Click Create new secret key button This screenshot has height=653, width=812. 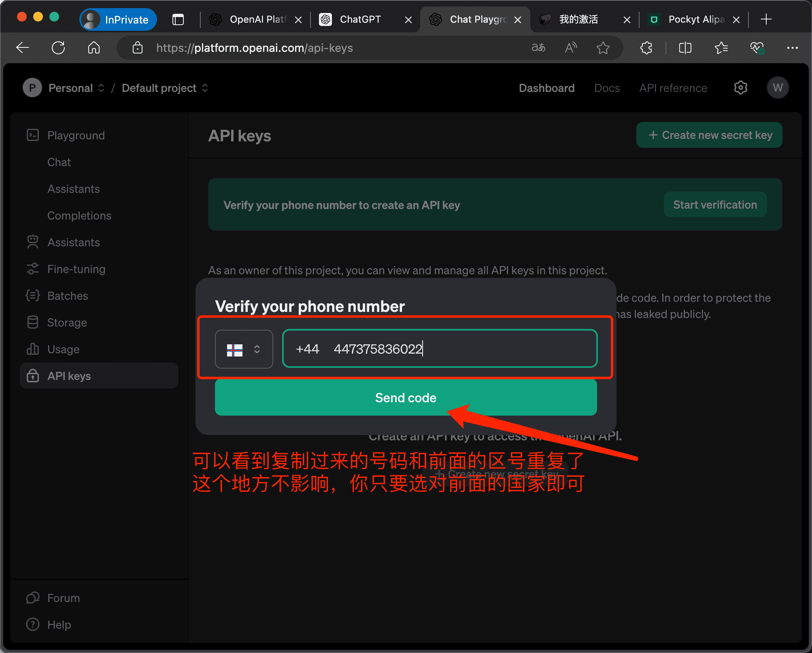point(709,135)
